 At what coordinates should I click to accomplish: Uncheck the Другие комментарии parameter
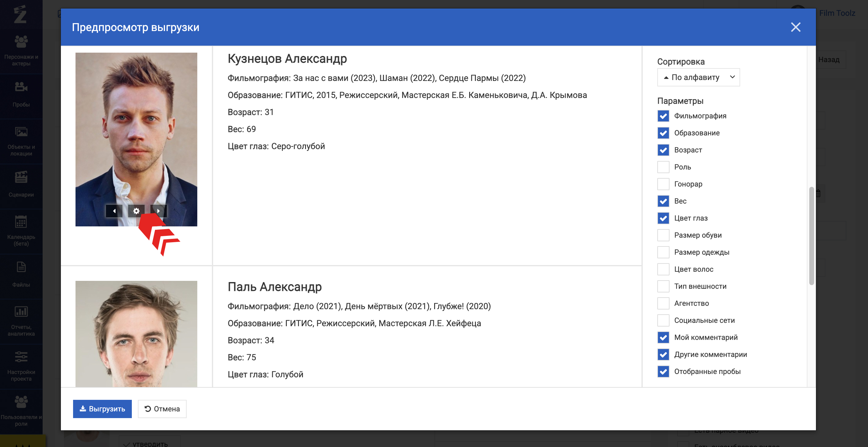(663, 354)
